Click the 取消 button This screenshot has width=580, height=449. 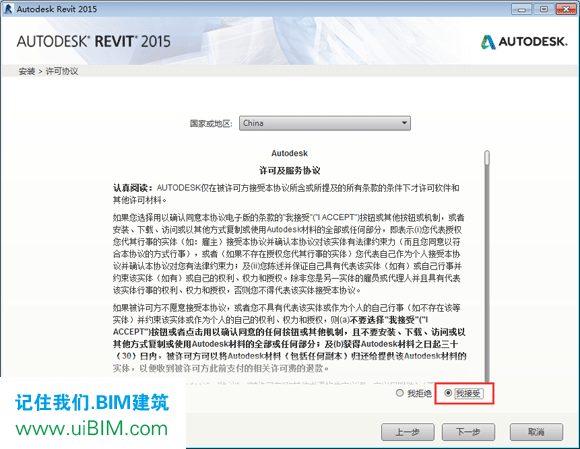536,432
